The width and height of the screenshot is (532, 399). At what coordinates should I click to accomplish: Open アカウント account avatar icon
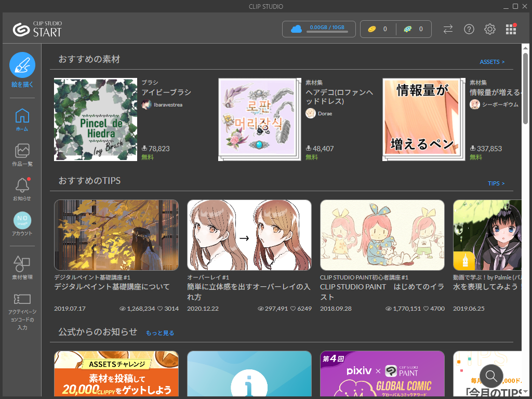22,220
